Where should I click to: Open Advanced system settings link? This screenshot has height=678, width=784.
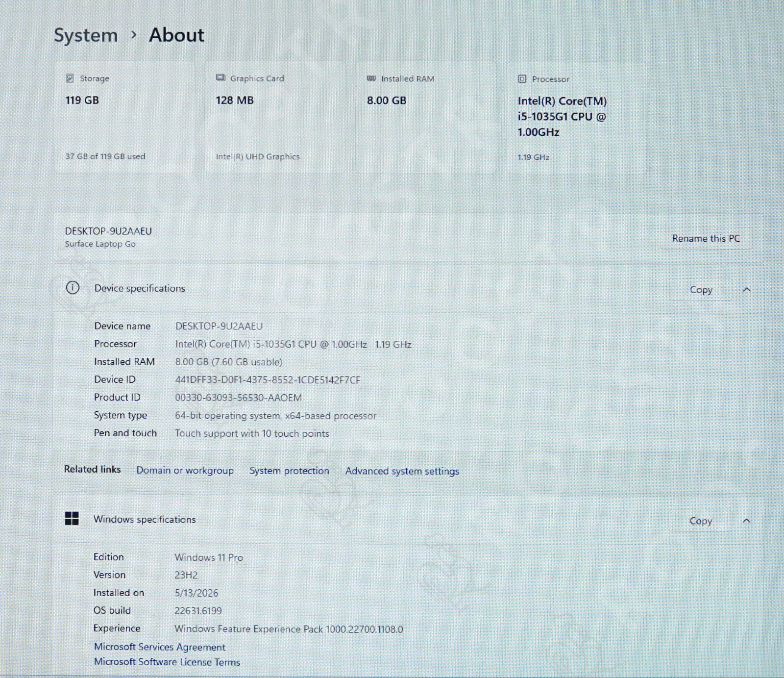(402, 471)
